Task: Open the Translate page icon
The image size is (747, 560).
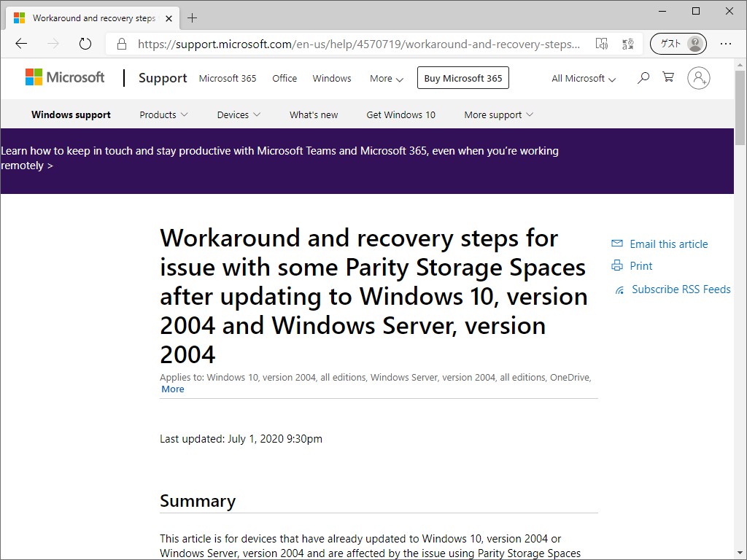Action: (x=627, y=44)
